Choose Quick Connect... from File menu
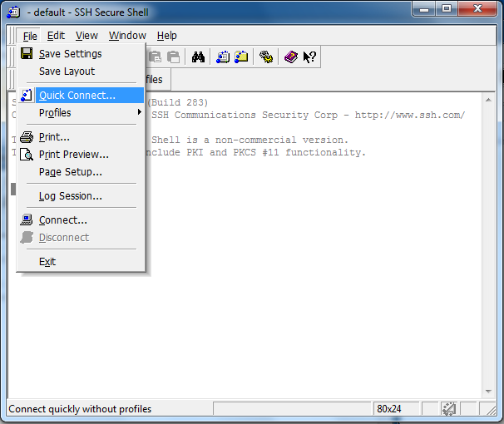This screenshot has width=504, height=424. point(81,95)
